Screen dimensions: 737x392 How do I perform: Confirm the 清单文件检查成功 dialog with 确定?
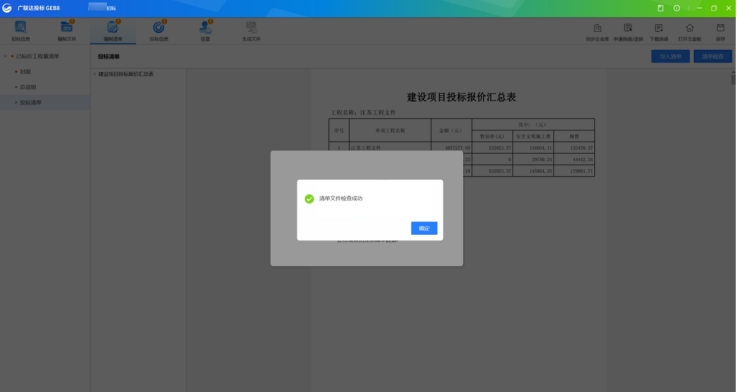tap(424, 228)
